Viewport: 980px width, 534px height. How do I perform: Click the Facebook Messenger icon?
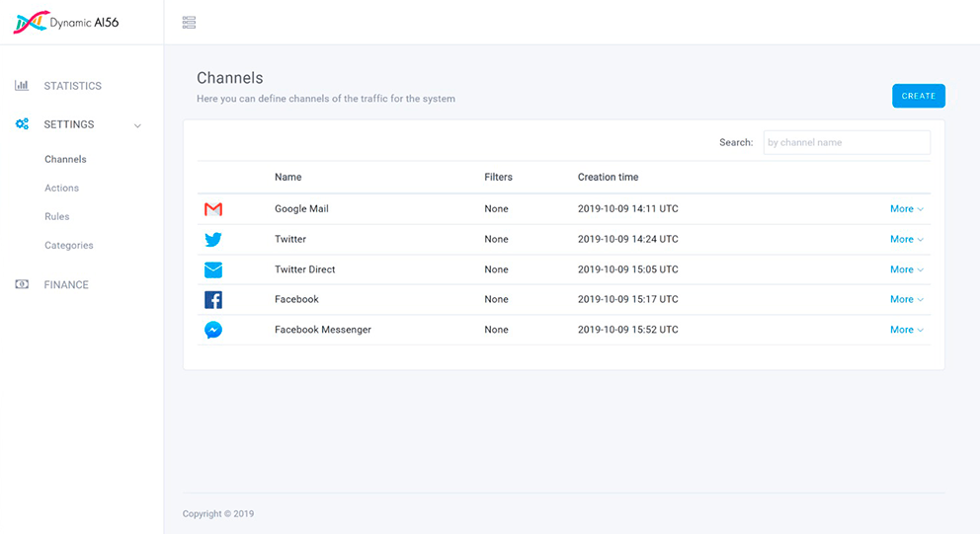tap(213, 330)
